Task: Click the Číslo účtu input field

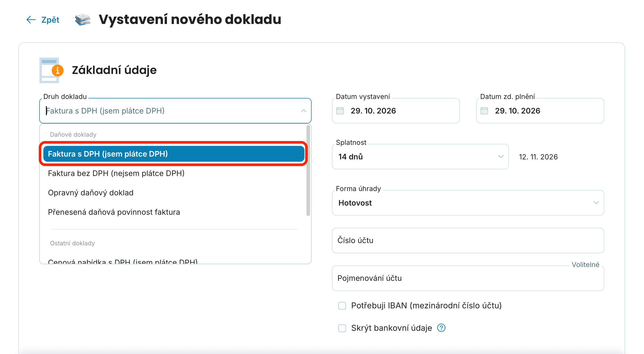Action: click(x=468, y=241)
